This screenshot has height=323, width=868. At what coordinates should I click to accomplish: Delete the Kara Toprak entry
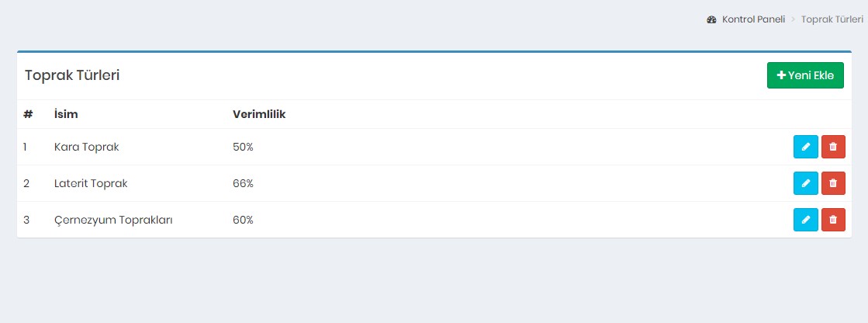(x=833, y=147)
